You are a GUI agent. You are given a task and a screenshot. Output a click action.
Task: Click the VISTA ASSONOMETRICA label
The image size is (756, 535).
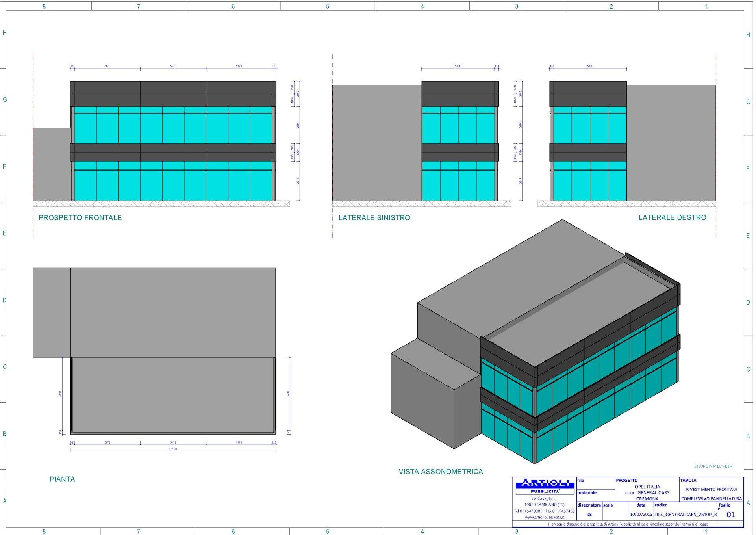[x=440, y=472]
